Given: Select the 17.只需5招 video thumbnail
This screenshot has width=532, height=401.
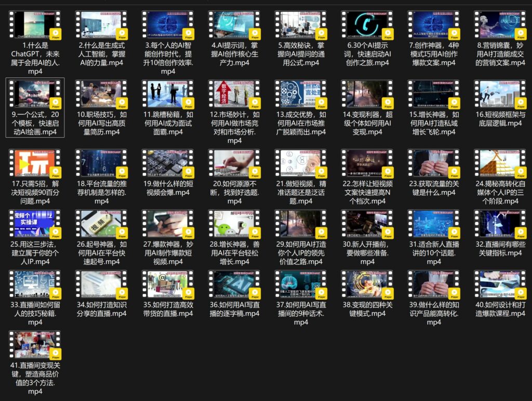Looking at the screenshot, I should [x=35, y=163].
